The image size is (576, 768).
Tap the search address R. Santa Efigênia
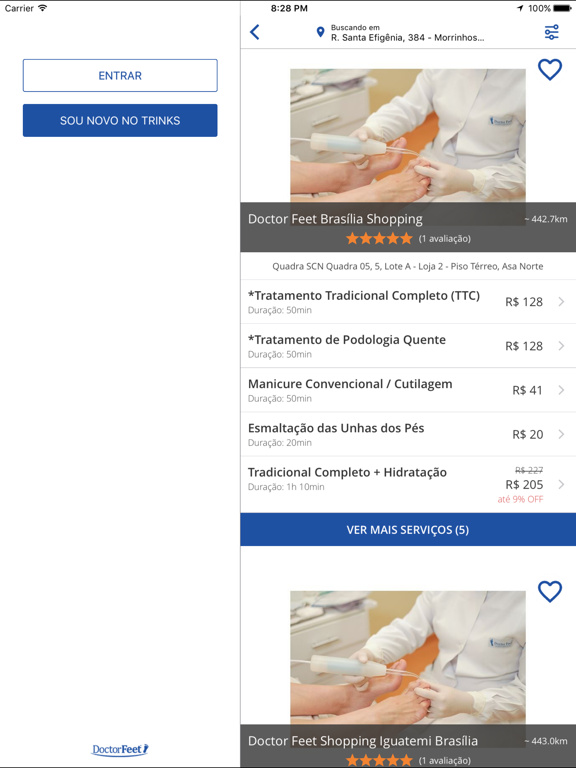[408, 38]
